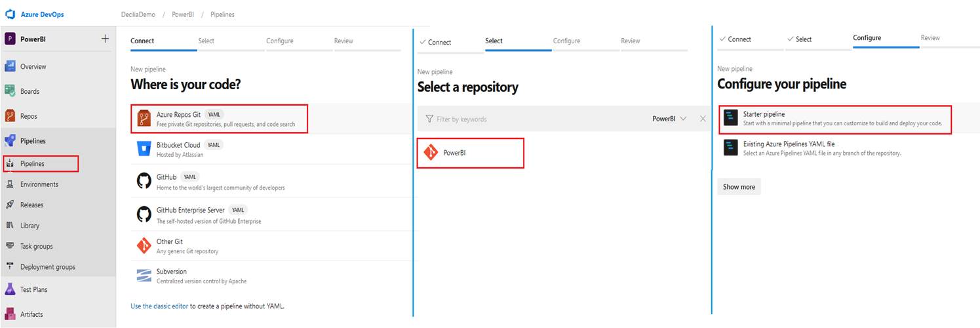Image resolution: width=980 pixels, height=328 pixels.
Task: Click the Task groups icon
Action: [x=10, y=246]
